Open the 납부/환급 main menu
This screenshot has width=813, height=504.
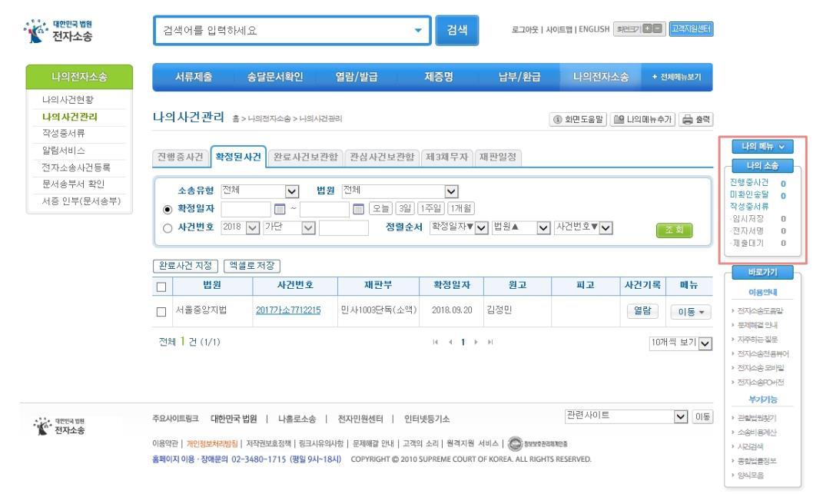point(519,78)
